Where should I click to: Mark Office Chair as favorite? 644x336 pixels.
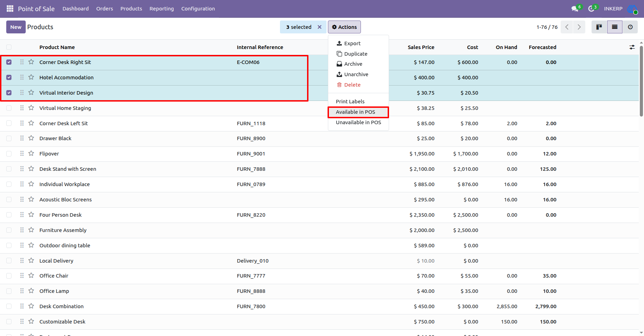[31, 275]
